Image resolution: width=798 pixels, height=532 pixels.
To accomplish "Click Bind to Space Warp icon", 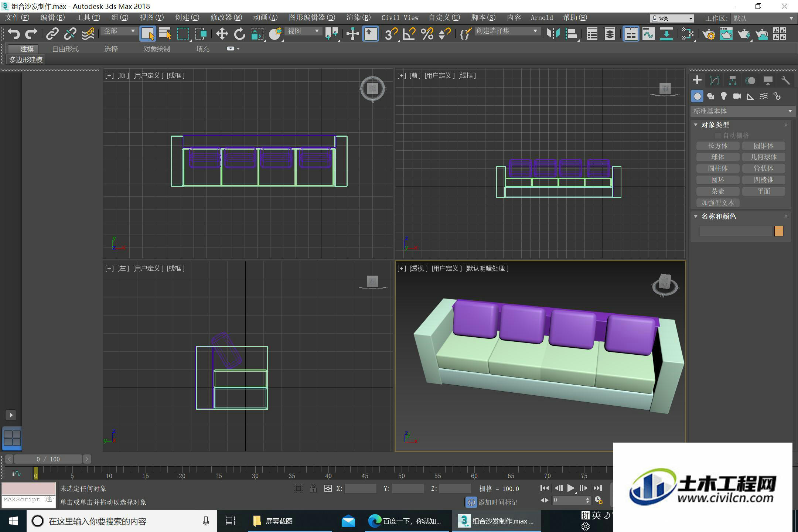I will click(x=88, y=34).
